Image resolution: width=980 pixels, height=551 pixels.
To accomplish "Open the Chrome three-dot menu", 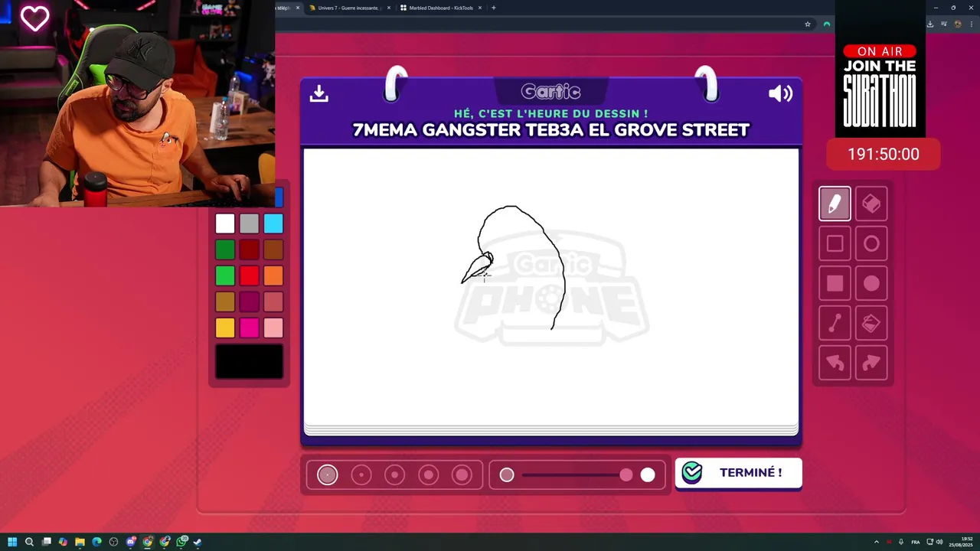I will click(972, 24).
